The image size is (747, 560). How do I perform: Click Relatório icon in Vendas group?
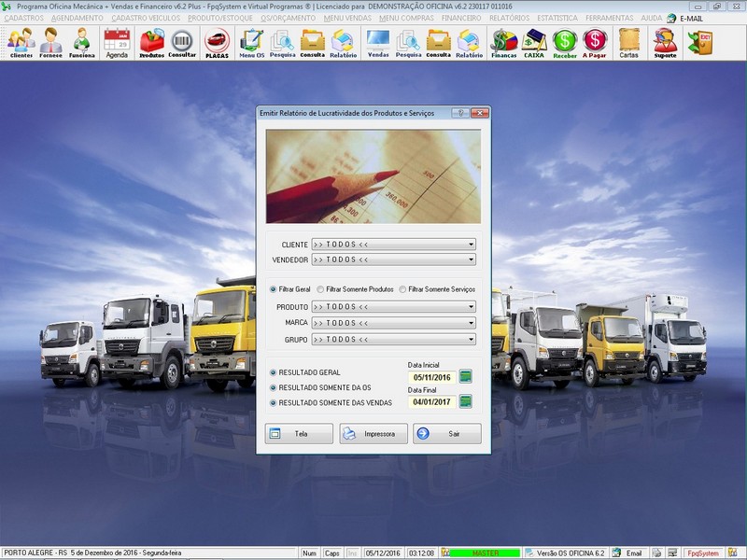pos(470,43)
